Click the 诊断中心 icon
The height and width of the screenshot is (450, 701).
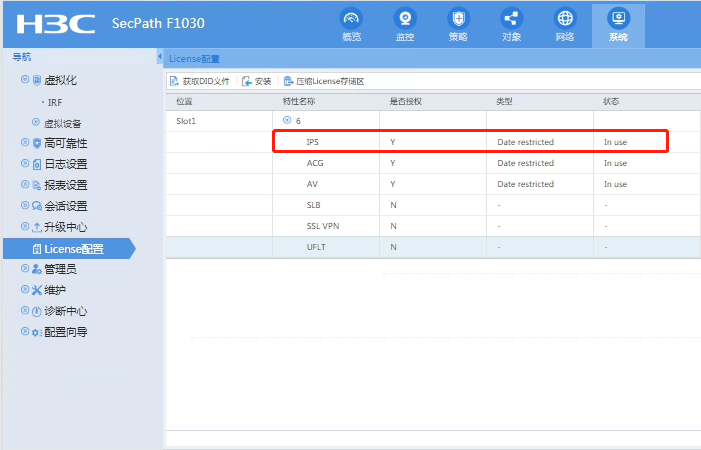tap(37, 311)
